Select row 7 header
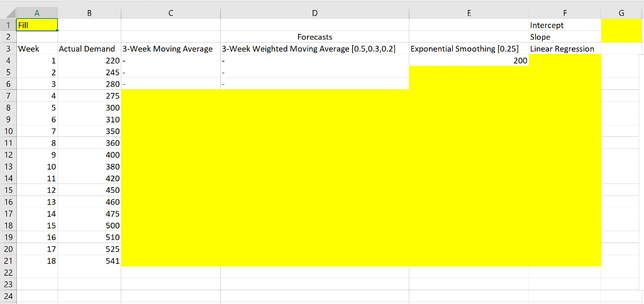The height and width of the screenshot is (304, 644). 8,96
